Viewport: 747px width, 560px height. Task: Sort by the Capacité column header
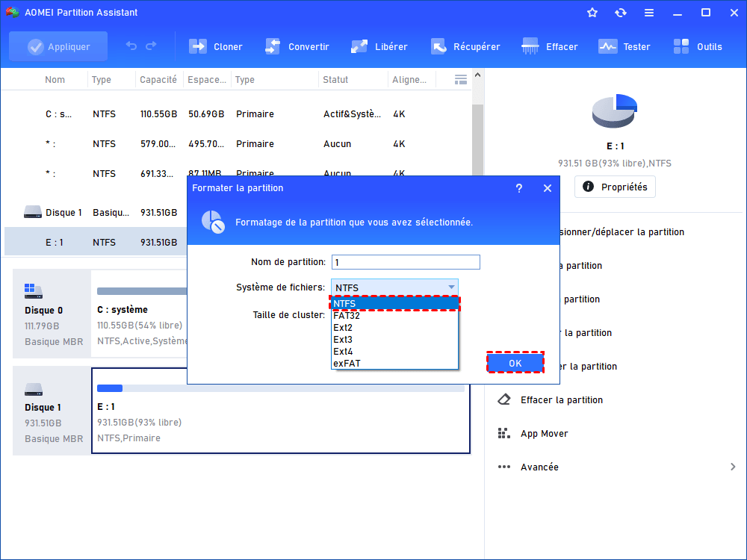158,80
